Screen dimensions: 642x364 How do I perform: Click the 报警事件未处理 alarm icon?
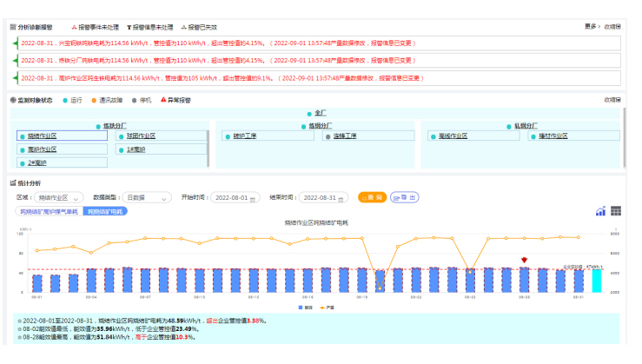[75, 27]
